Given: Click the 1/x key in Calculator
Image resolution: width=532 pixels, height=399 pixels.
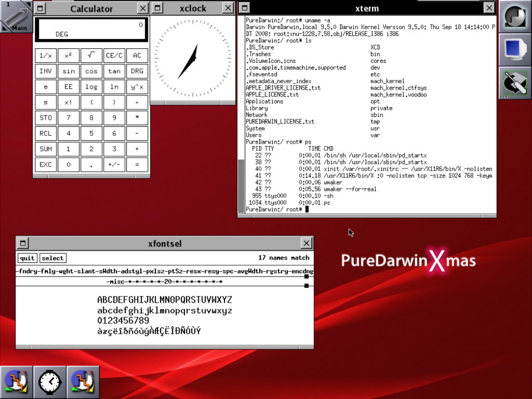Looking at the screenshot, I should 46,55.
